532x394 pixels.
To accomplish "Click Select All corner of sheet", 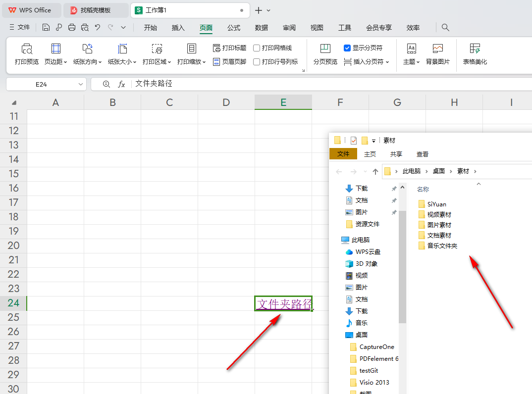I will 14,102.
